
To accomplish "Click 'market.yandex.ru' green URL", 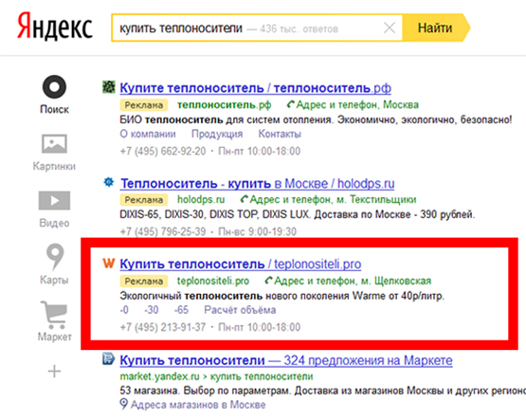I will (159, 376).
